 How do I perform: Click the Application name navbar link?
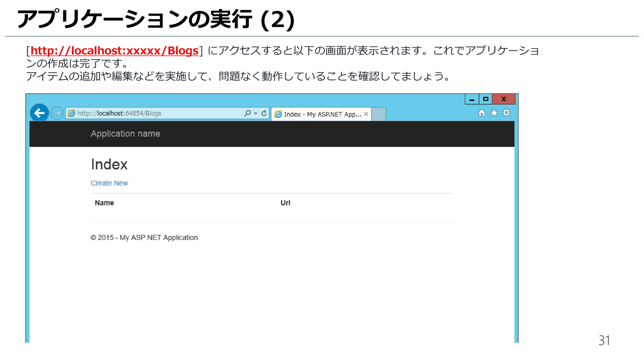point(125,134)
